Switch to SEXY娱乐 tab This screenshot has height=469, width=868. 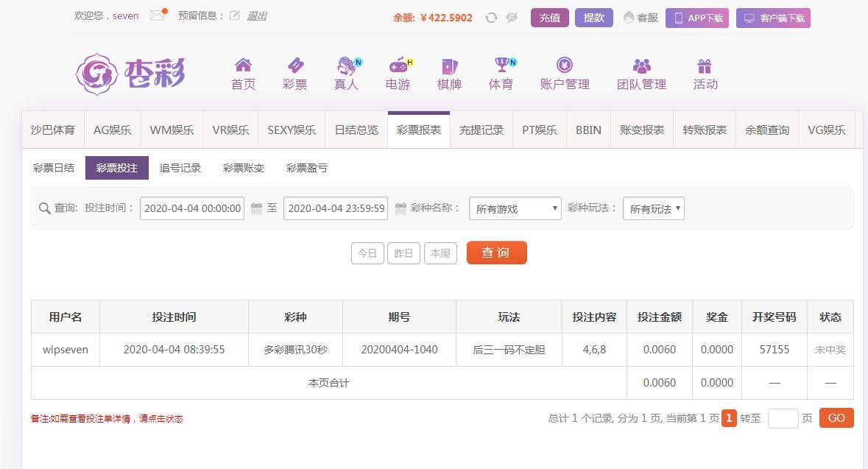pos(292,130)
